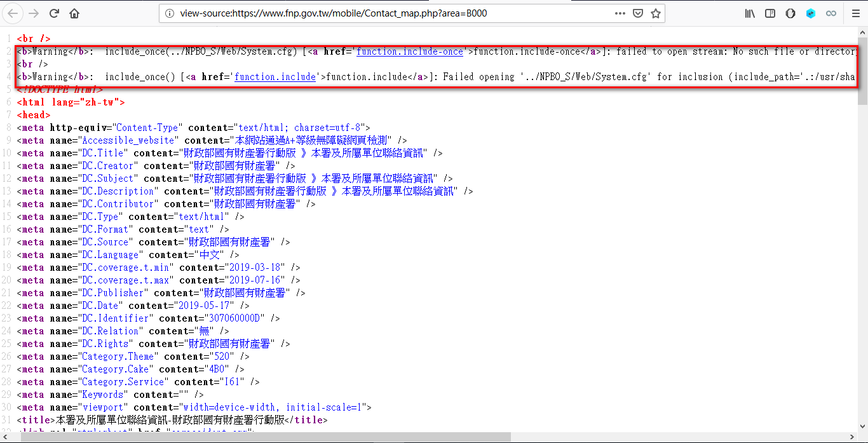Bookmark this page with the star icon
The height and width of the screenshot is (443, 868).
(656, 13)
